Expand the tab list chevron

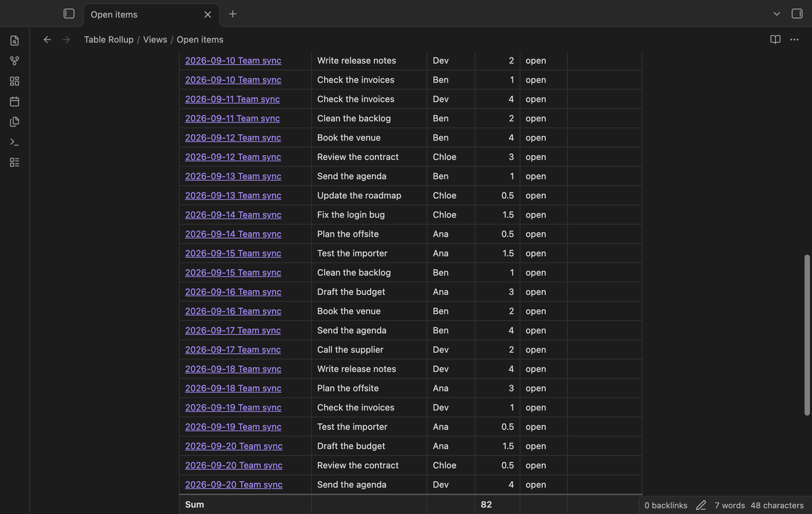777,14
